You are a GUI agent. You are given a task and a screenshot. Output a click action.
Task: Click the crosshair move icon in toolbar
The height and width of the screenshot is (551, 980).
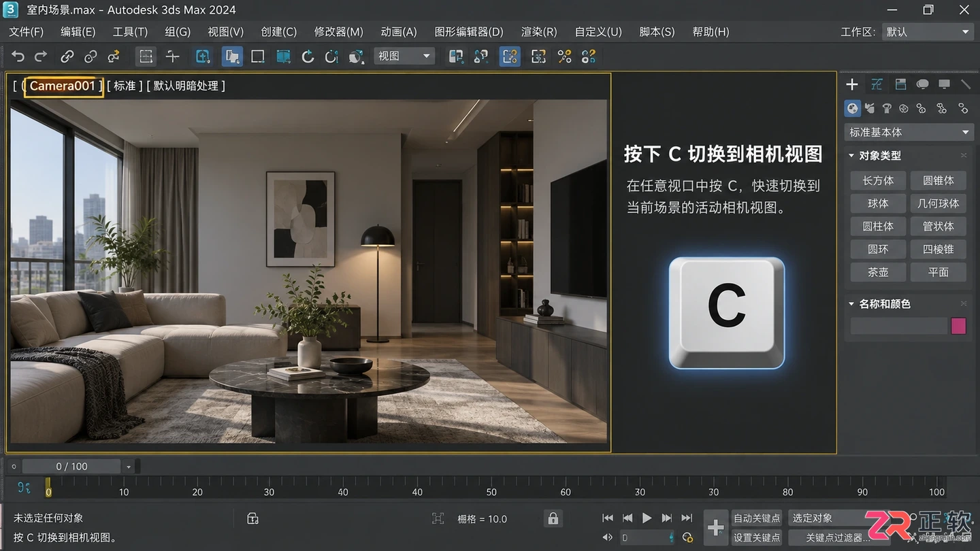click(172, 56)
